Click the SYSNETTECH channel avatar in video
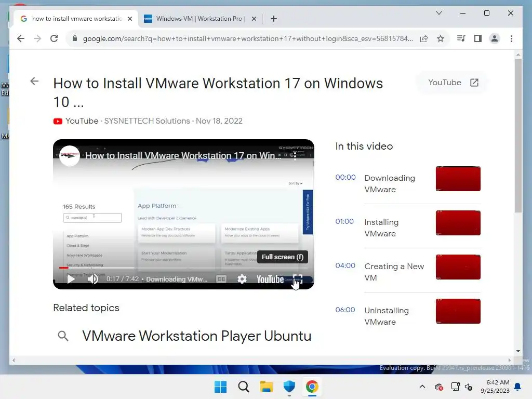This screenshot has height=399, width=532. (70, 155)
